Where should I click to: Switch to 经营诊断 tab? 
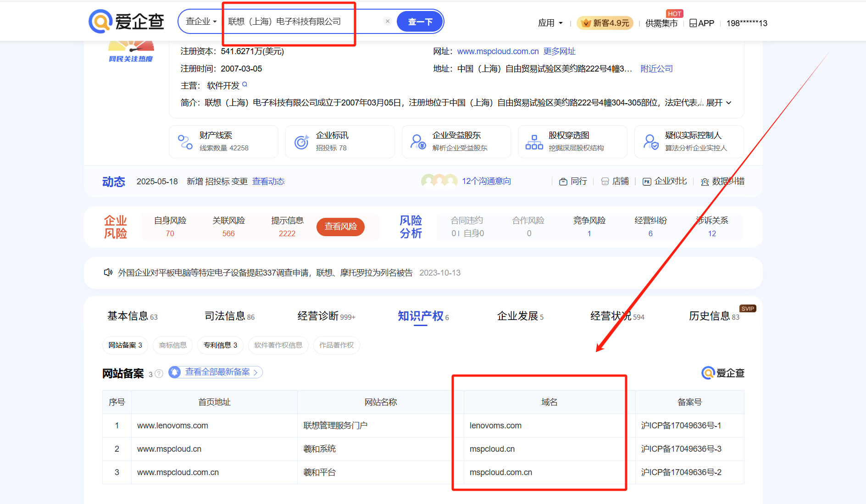(x=326, y=316)
